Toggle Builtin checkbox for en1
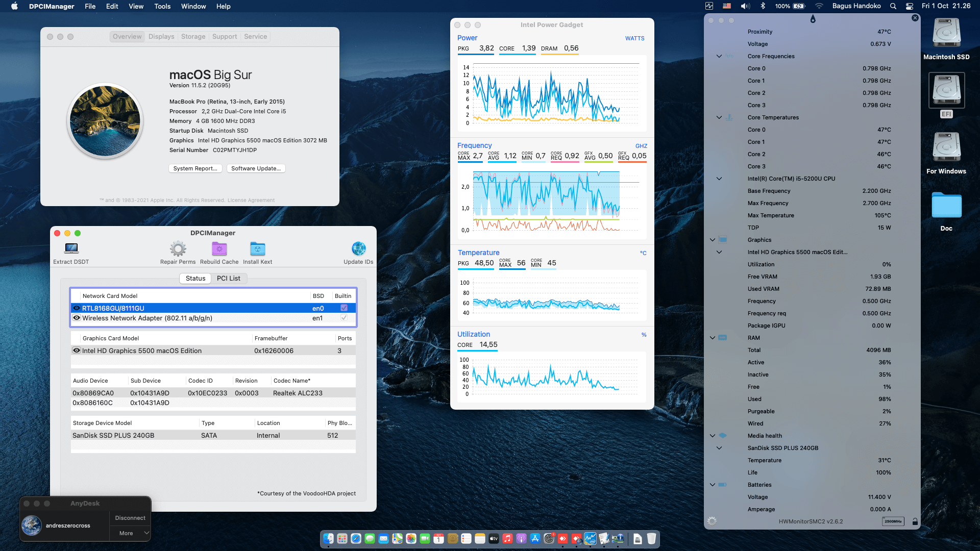 (344, 317)
